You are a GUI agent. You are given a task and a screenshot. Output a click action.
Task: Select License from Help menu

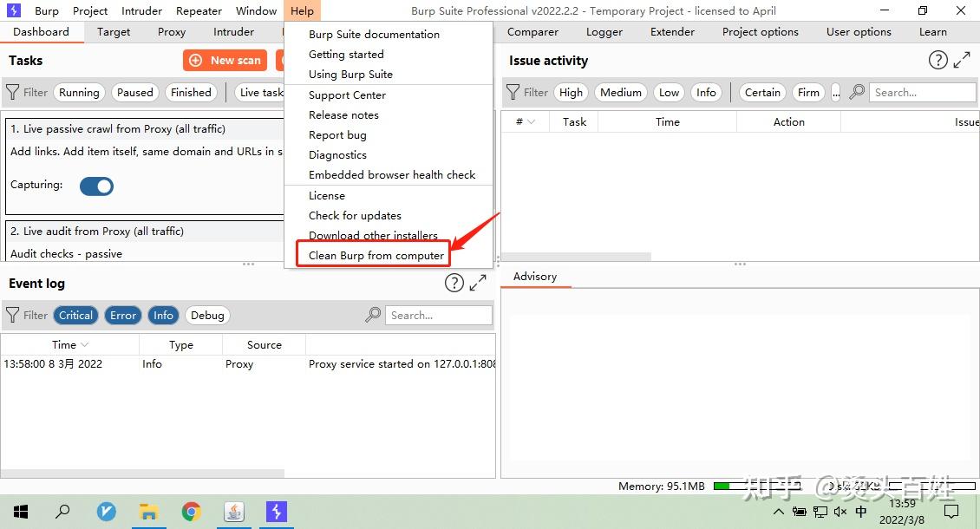[327, 195]
